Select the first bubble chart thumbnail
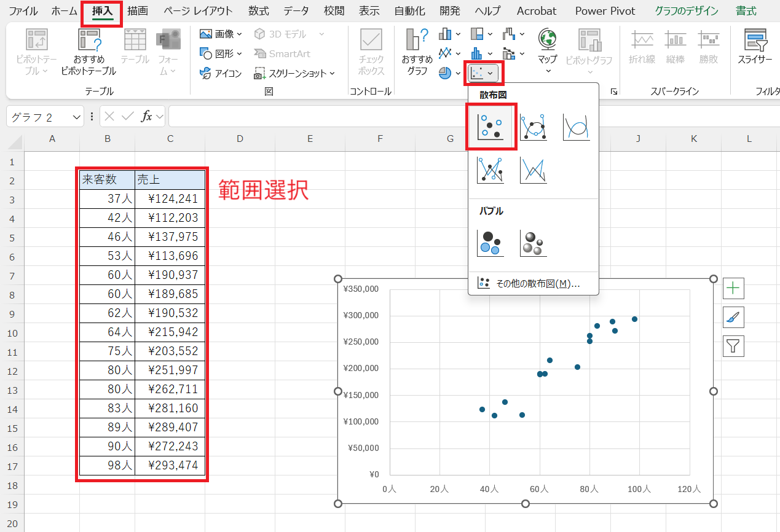 [x=490, y=243]
